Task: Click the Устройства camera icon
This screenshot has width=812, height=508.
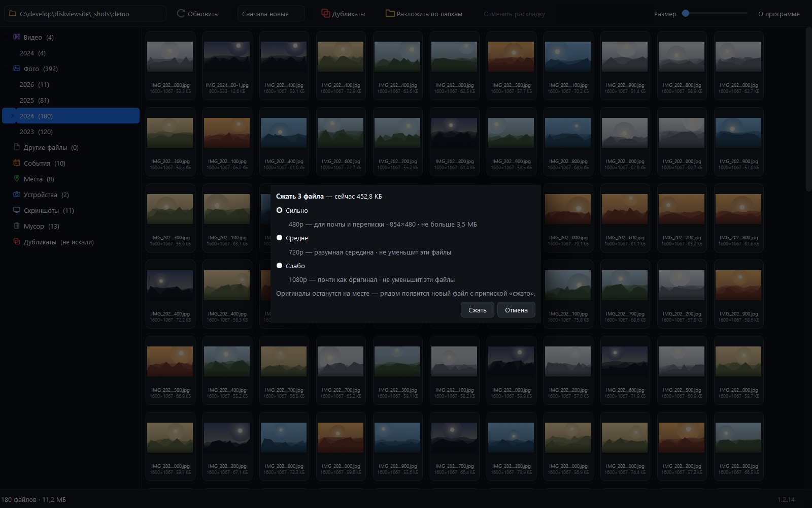Action: click(17, 194)
